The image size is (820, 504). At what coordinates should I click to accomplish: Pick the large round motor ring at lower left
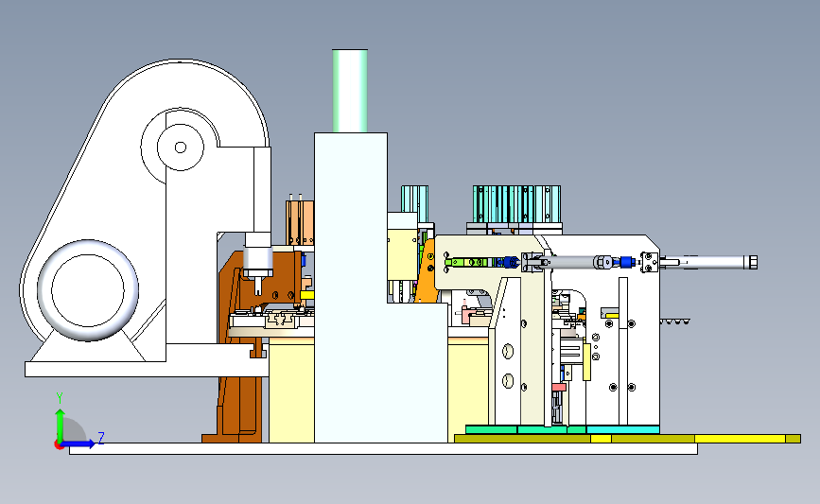click(88, 290)
